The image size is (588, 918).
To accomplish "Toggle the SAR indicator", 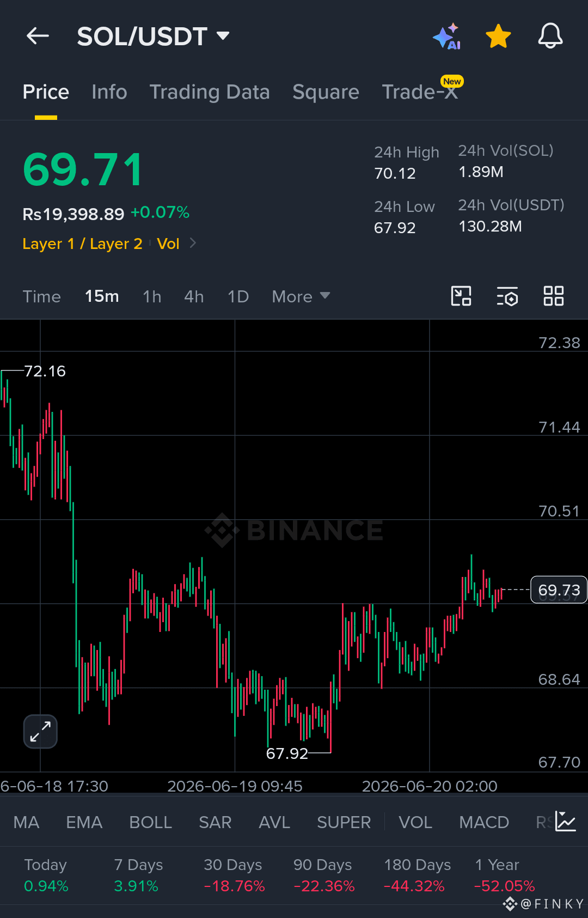I will point(215,822).
